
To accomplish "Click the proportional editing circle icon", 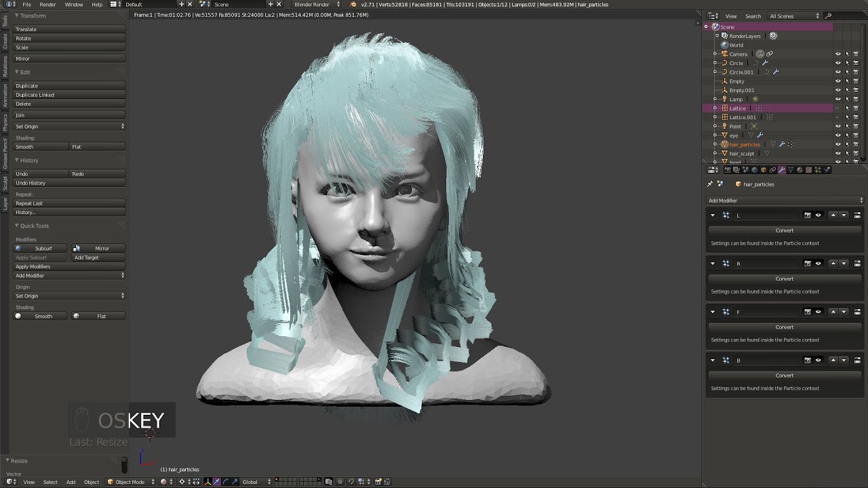I will coord(340,482).
